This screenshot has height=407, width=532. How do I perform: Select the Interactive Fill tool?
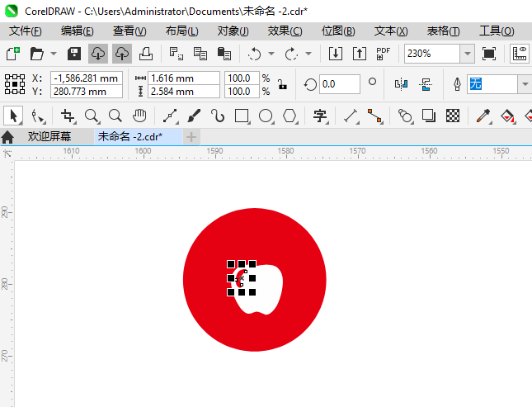pyautogui.click(x=507, y=116)
